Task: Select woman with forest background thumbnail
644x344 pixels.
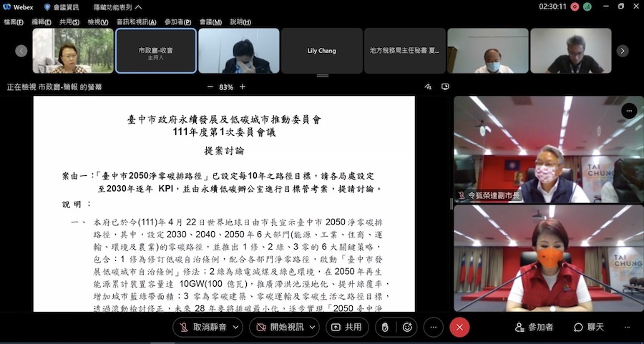Action: (73, 51)
